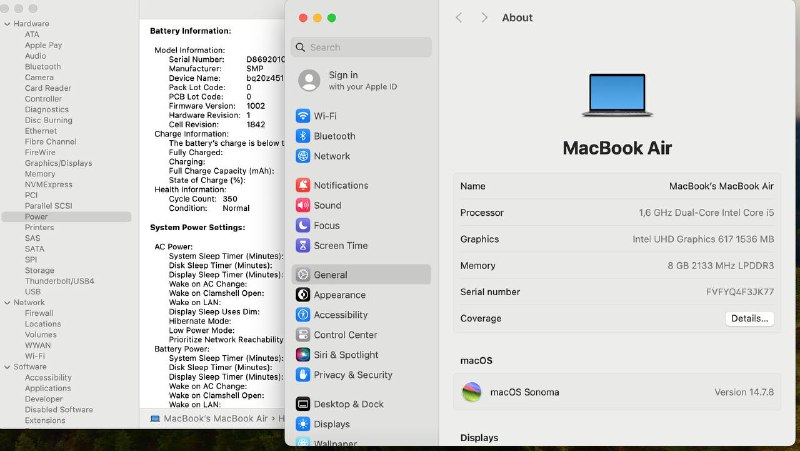Click the Displays sun icon
The width and height of the screenshot is (800, 451).
(303, 424)
